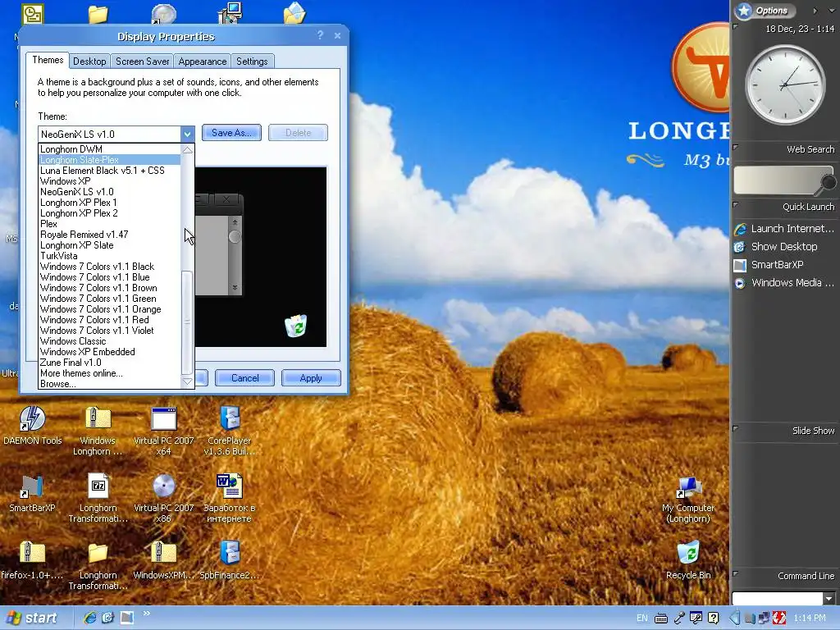Screen dimensions: 840x630
Task: Pick Royale Remixed v1.47 theme
Action: coord(110,235)
